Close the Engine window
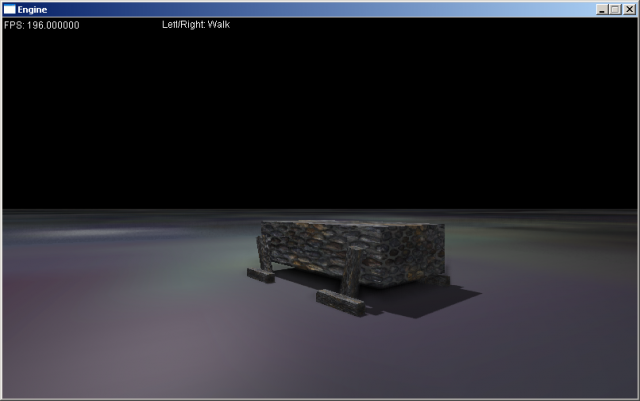The height and width of the screenshot is (401, 640). click(629, 9)
